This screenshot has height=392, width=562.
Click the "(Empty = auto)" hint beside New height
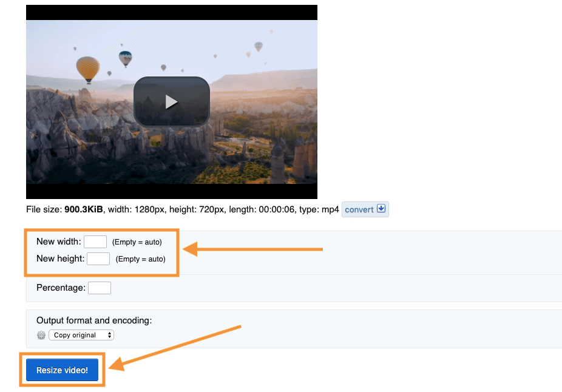click(140, 259)
